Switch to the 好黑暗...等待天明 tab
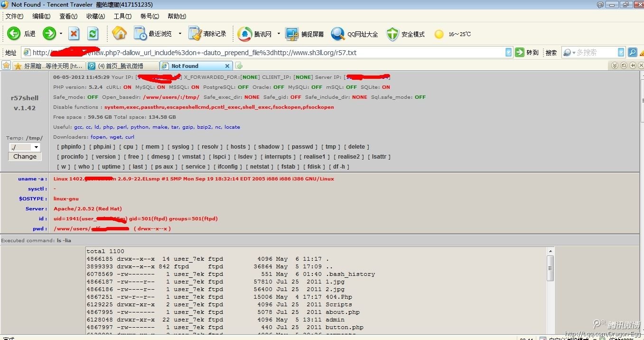Screen dimensions: 644x340 point(49,66)
